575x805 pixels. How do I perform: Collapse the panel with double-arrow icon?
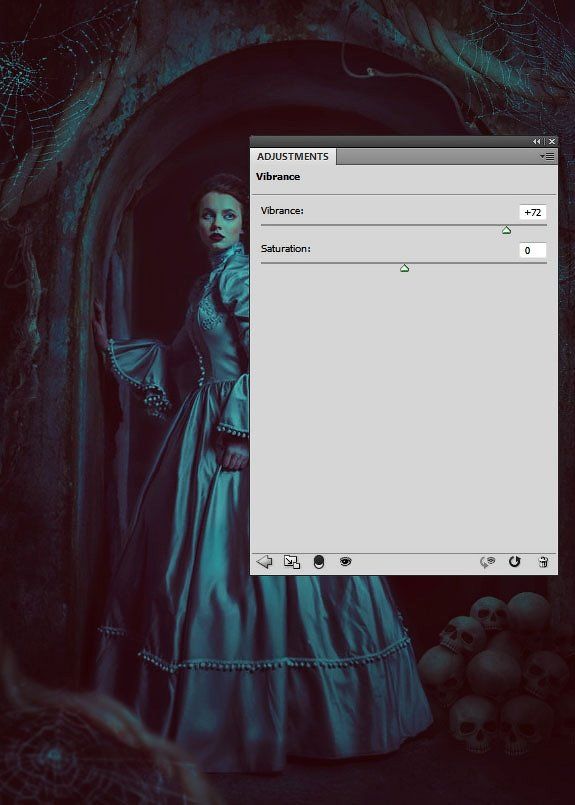click(x=536, y=141)
